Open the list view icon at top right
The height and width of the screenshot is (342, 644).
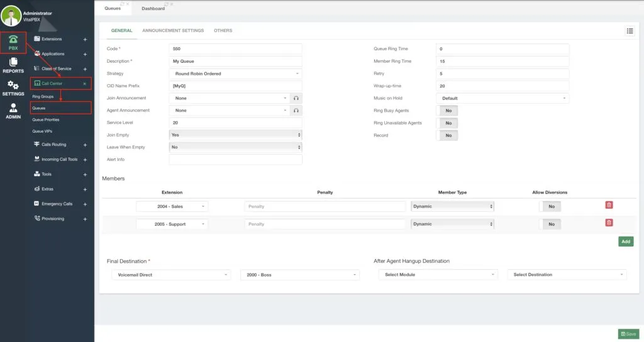point(630,31)
